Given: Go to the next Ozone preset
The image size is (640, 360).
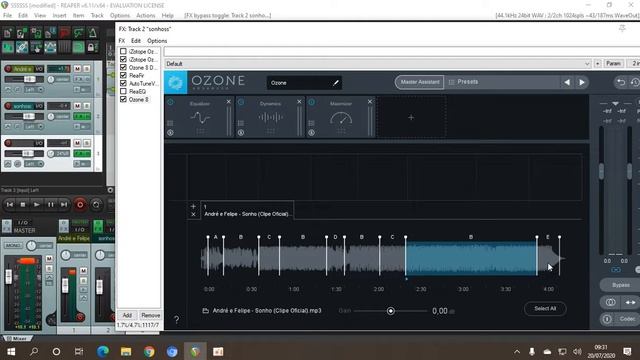Looking at the screenshot, I should click(582, 82).
